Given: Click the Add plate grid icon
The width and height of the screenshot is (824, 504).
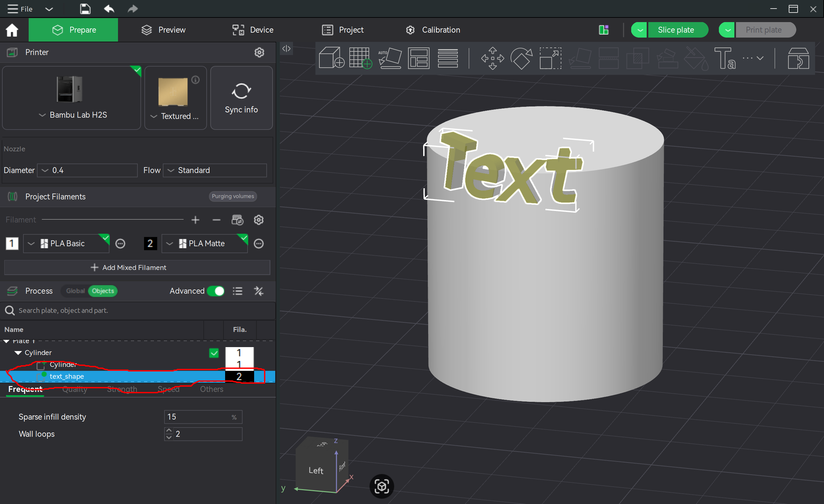Looking at the screenshot, I should click(361, 58).
